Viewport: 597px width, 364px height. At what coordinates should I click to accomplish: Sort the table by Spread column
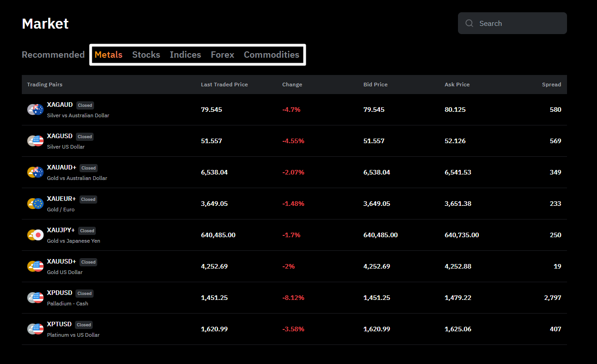(552, 85)
